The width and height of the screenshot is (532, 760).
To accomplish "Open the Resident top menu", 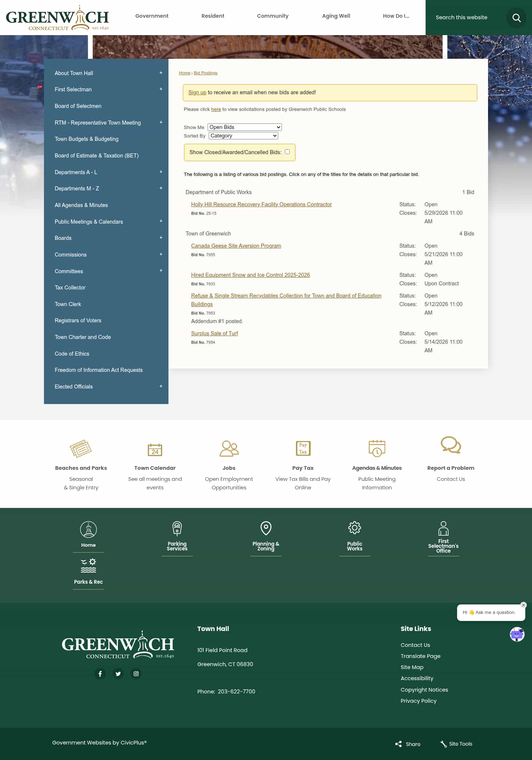I will click(213, 16).
